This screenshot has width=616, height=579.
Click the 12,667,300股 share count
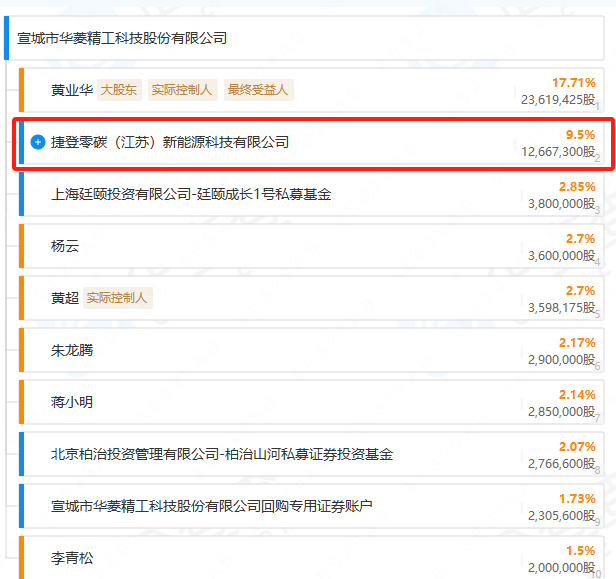[x=558, y=151]
